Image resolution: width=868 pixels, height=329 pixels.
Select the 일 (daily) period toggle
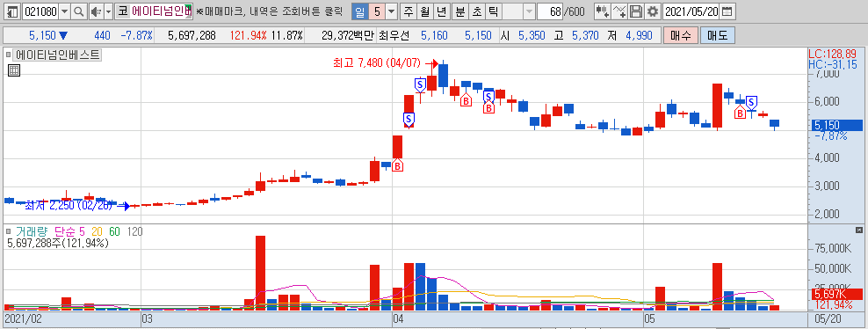click(x=360, y=11)
